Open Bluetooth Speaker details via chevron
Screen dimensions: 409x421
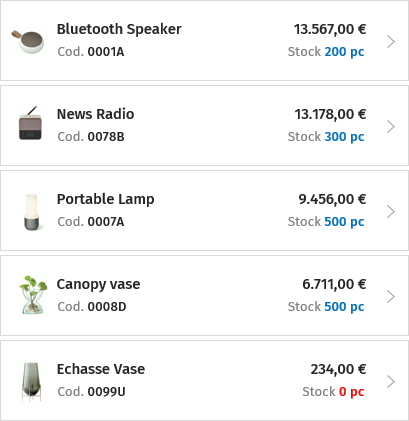[391, 42]
